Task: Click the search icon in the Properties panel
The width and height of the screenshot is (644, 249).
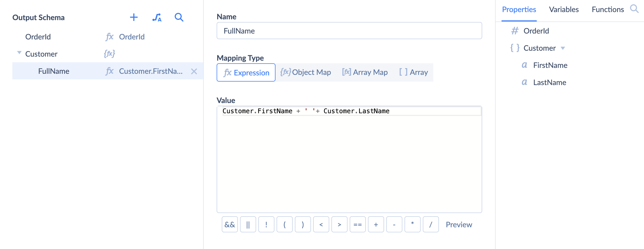Action: pyautogui.click(x=634, y=9)
